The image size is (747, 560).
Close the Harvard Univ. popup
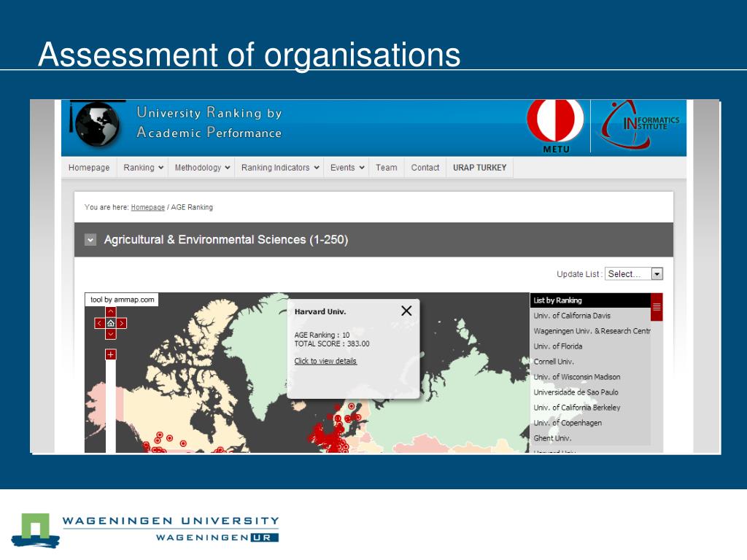click(406, 311)
